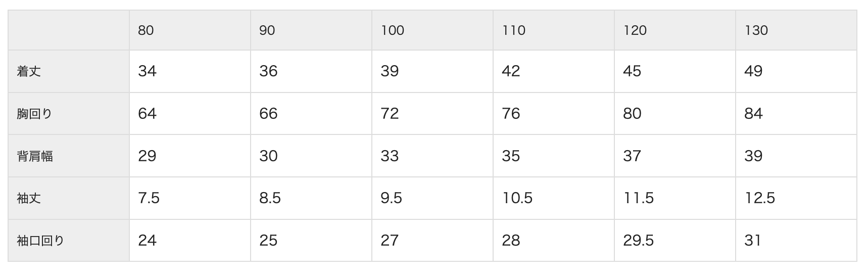
Task: Click the 80 size column header
Action: pos(146,30)
